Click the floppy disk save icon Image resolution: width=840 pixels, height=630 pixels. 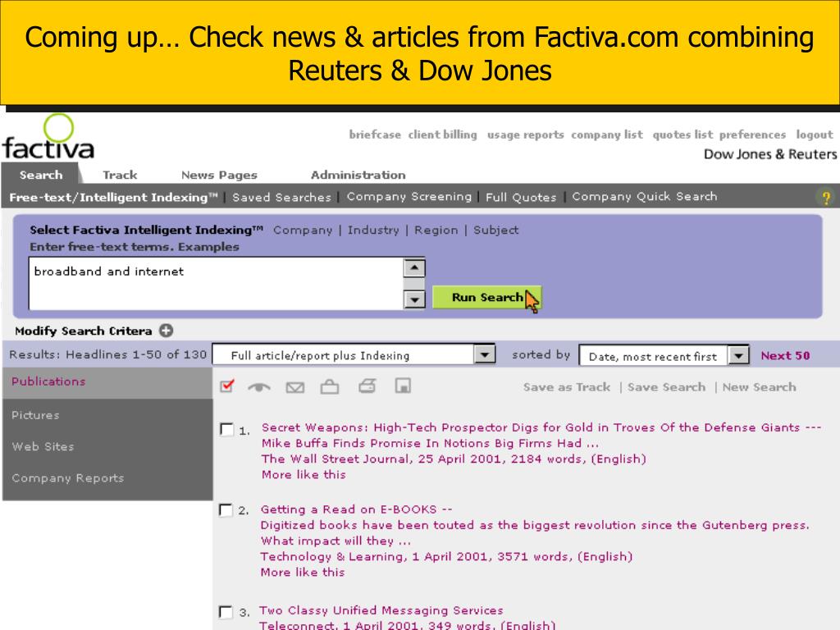pos(403,386)
